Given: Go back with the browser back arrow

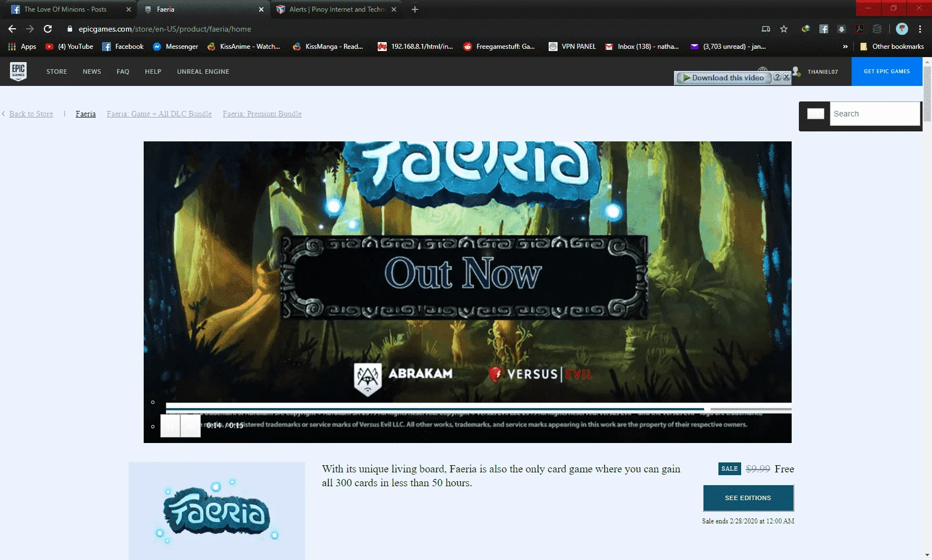Looking at the screenshot, I should click(x=12, y=29).
